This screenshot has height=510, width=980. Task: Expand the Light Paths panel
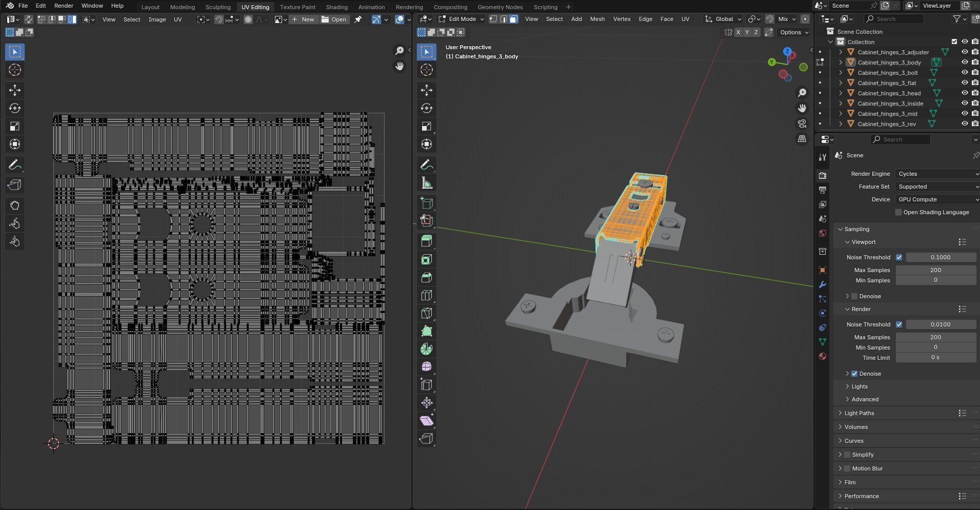pyautogui.click(x=859, y=413)
